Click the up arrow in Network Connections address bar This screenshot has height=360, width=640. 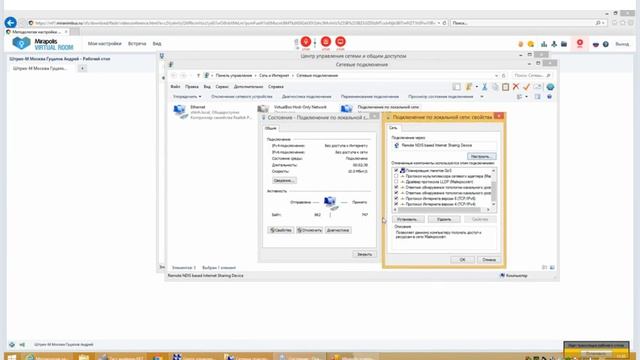click(198, 76)
